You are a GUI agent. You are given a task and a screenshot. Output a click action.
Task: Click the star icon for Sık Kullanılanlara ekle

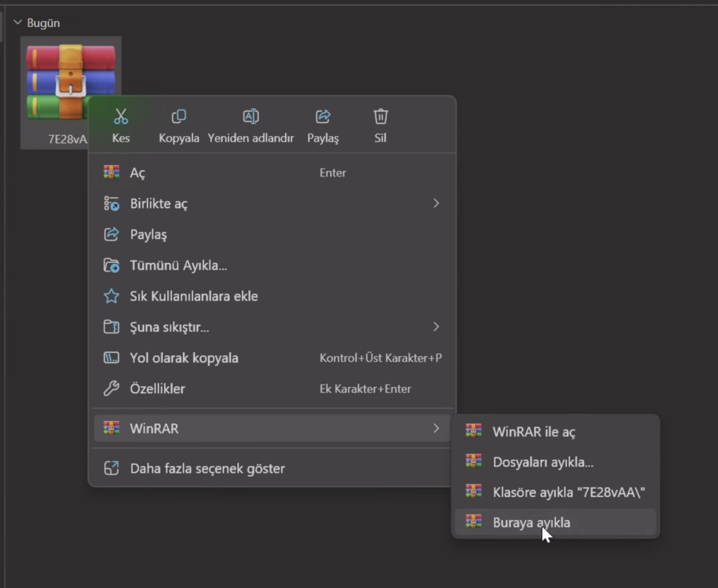pos(111,296)
